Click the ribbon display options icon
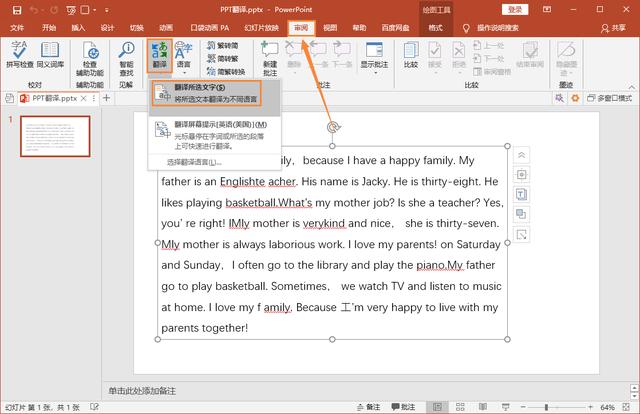 547,9
